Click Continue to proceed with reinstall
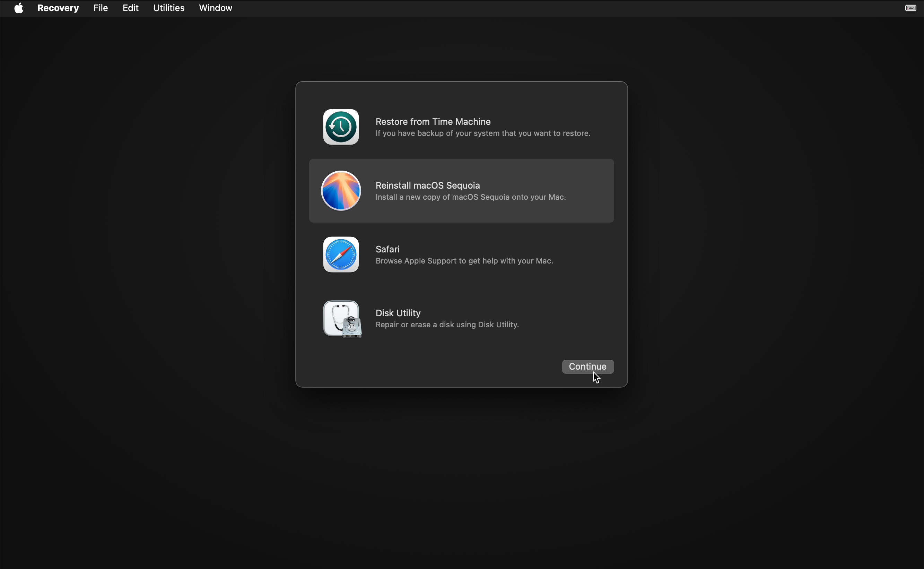 coord(587,367)
